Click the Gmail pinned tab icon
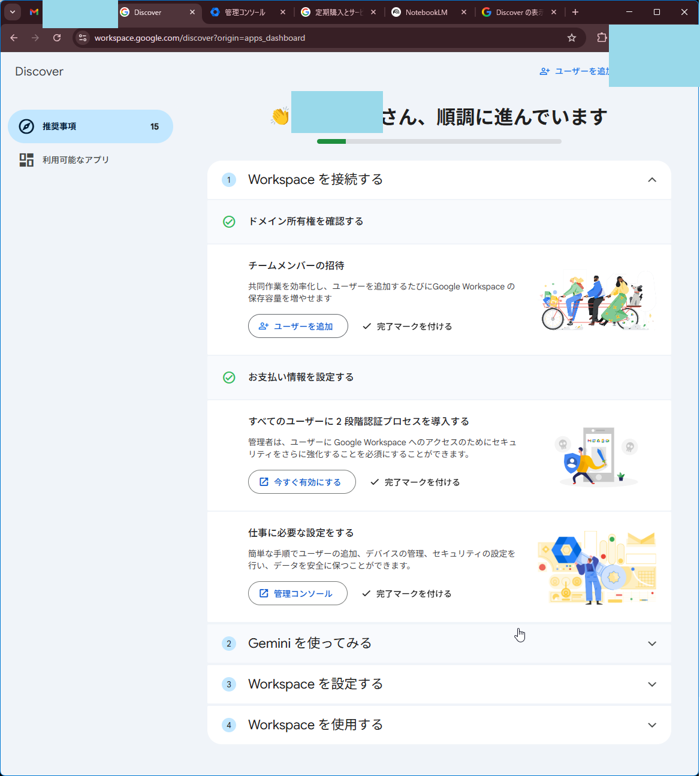The width and height of the screenshot is (700, 776). coord(34,12)
